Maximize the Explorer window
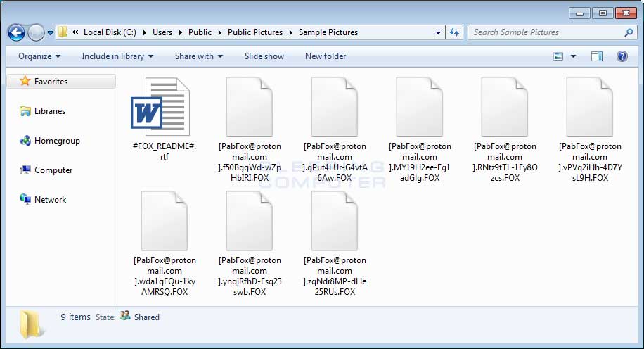Screen dimensions: 644x349 pyautogui.click(x=603, y=13)
